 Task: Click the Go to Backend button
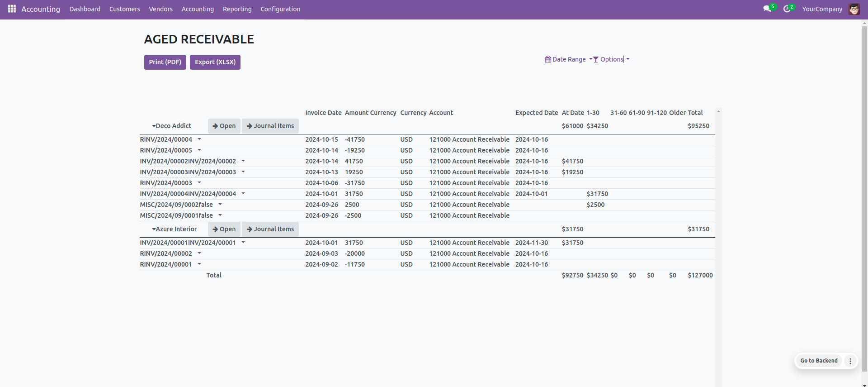pos(819,361)
